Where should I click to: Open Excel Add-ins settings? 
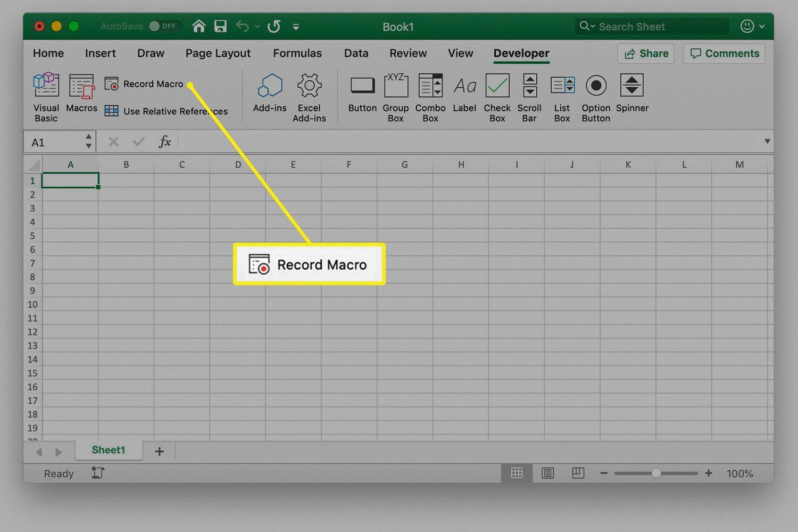pos(309,97)
